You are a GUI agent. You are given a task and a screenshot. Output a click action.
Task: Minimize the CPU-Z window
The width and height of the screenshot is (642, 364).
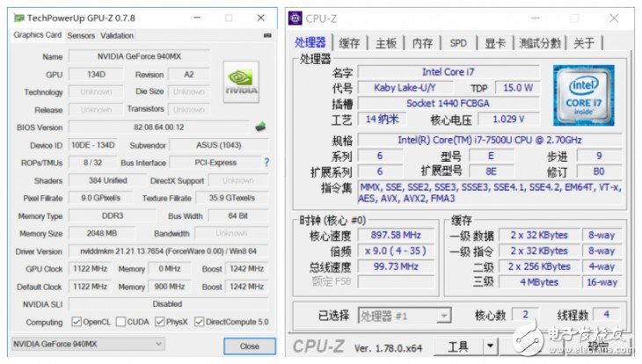[535, 18]
